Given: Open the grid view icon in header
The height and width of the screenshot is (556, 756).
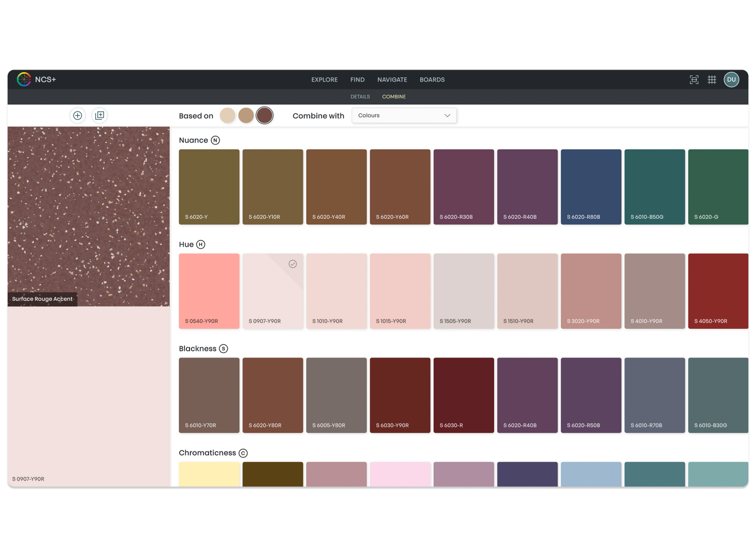Looking at the screenshot, I should tap(712, 80).
